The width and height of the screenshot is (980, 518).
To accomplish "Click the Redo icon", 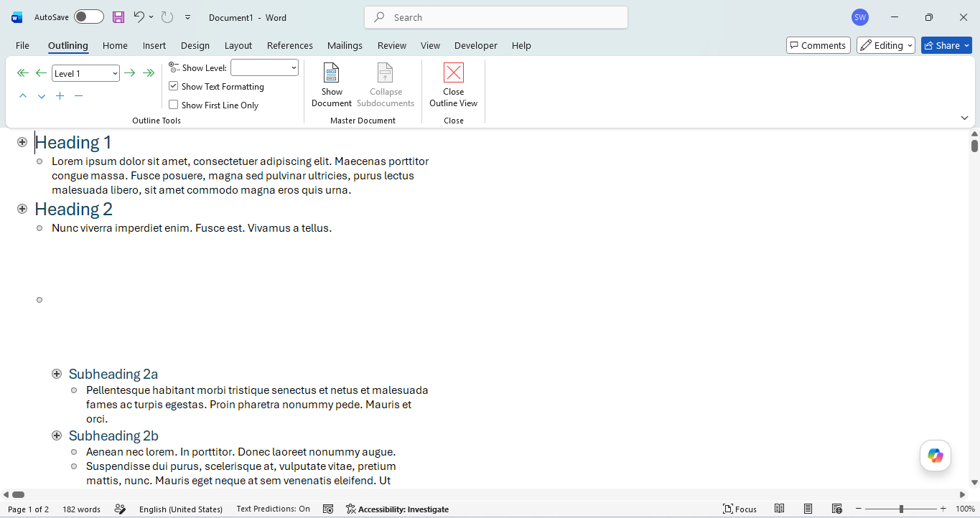I will click(x=167, y=17).
